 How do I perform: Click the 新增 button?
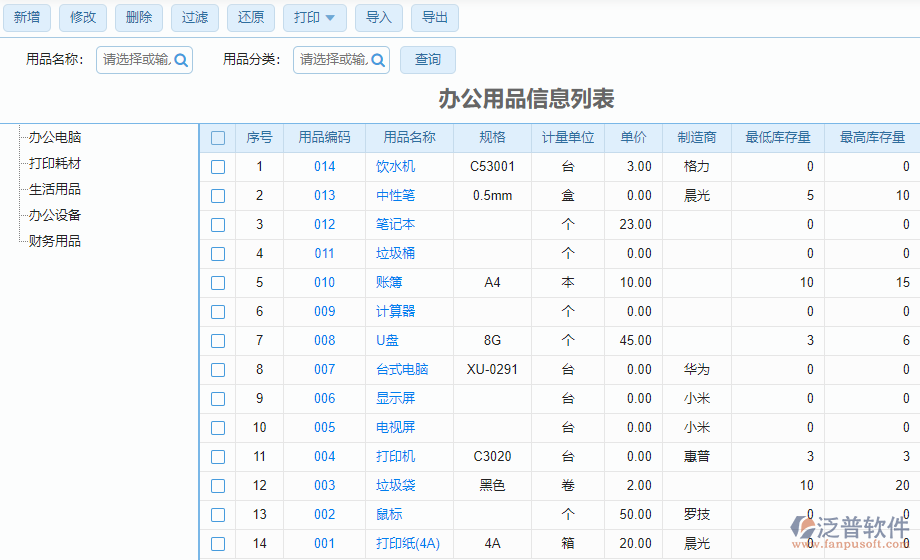[x=26, y=17]
